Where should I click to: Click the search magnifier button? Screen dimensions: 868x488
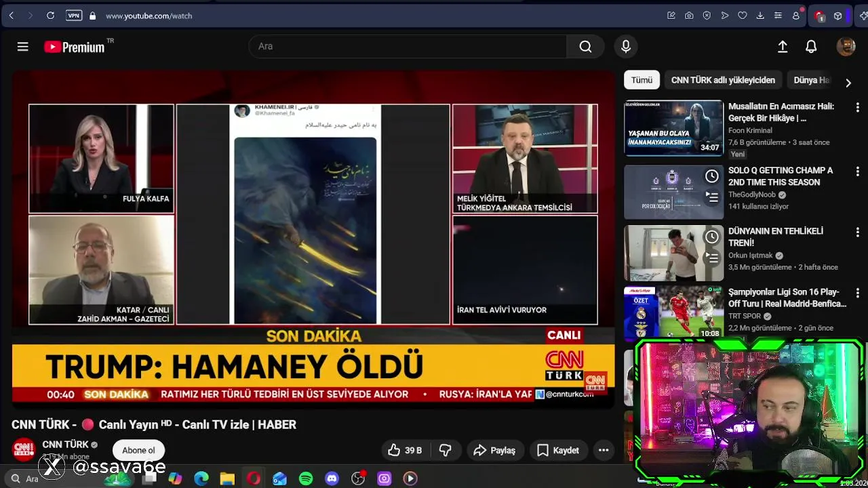click(585, 46)
